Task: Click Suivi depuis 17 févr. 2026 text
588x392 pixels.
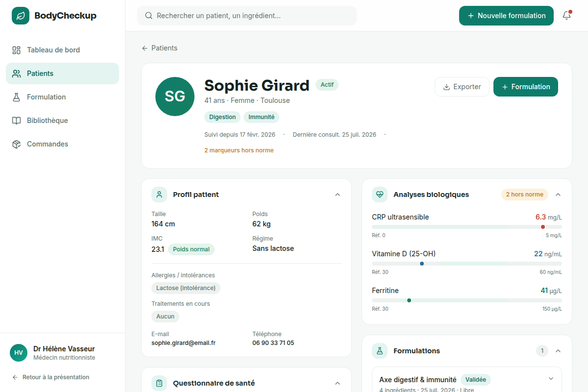Action: tap(240, 135)
